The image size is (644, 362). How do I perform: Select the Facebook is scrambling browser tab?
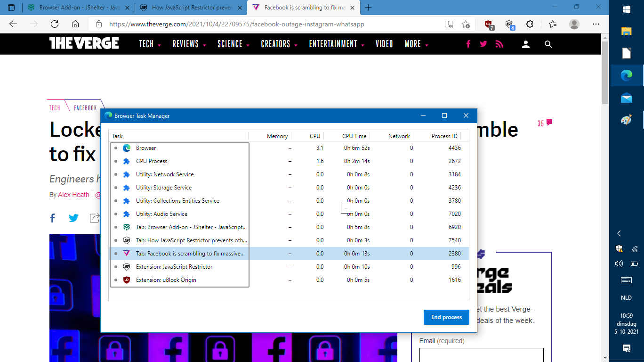tap(304, 8)
